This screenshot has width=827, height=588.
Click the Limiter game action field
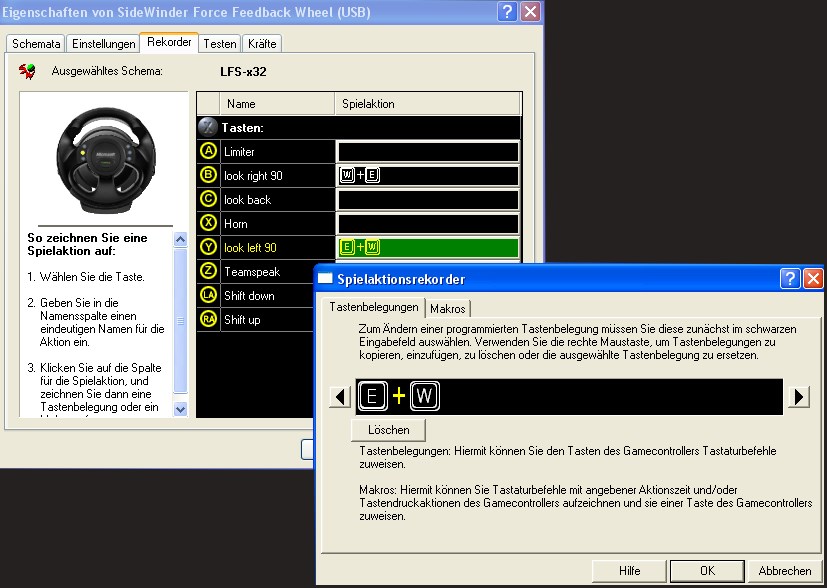[x=428, y=152]
